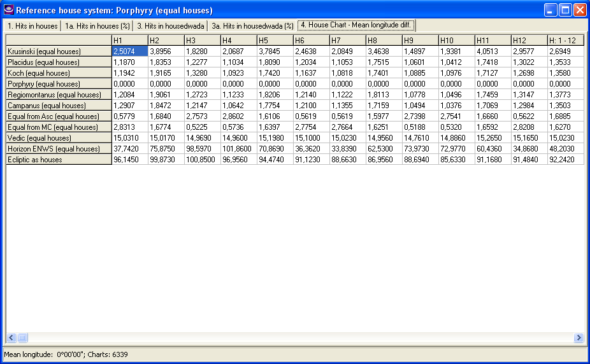
Task: Click the H12 column header
Action: tap(529, 40)
